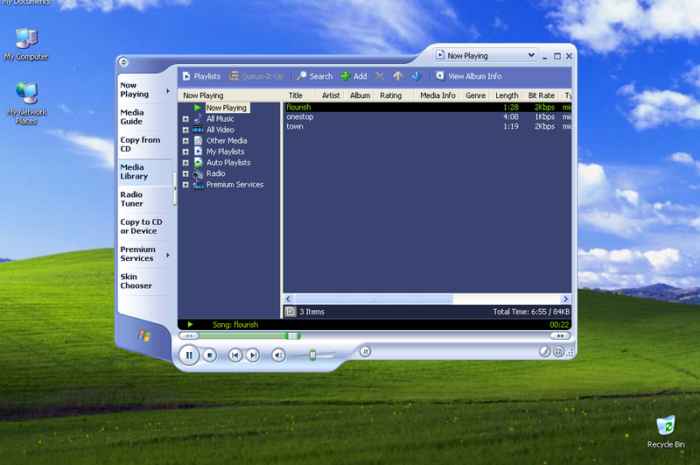The height and width of the screenshot is (465, 700).
Task: Expand the Auto Playlists tree node
Action: [x=186, y=163]
